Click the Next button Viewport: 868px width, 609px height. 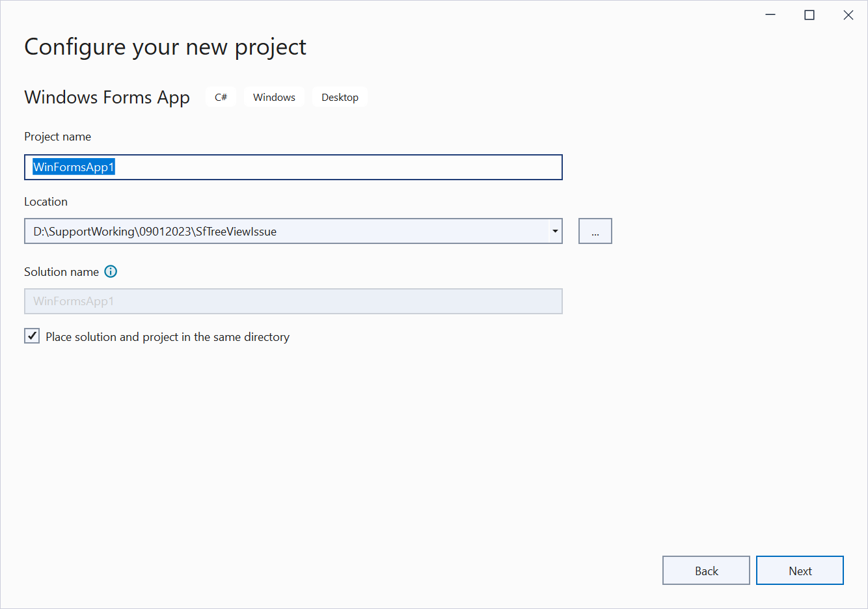[x=800, y=570]
